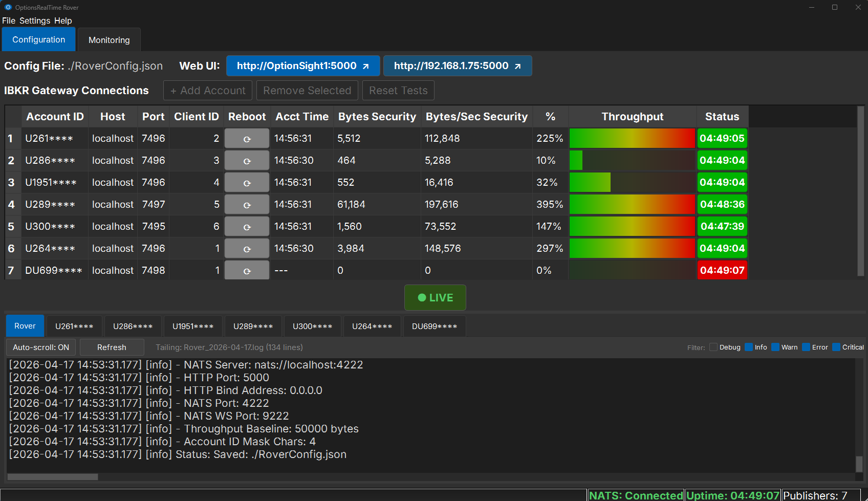
Task: Click the Add Account button
Action: click(208, 91)
